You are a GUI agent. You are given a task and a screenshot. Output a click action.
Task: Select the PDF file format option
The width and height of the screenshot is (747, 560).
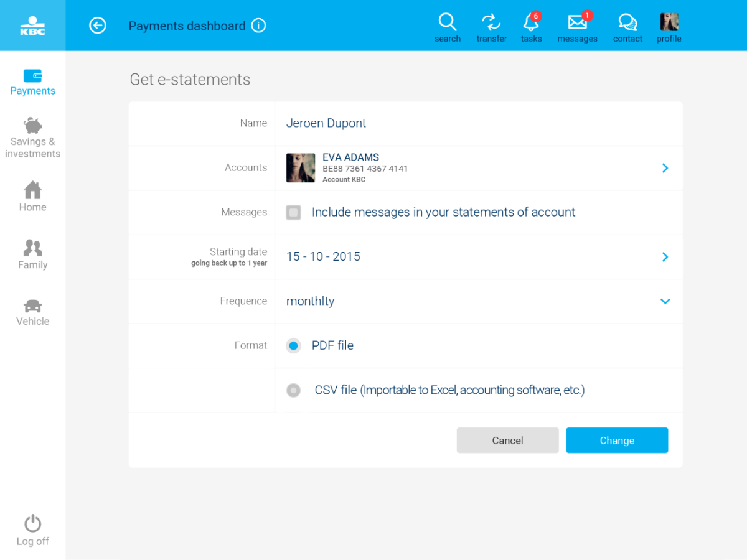[x=293, y=345]
